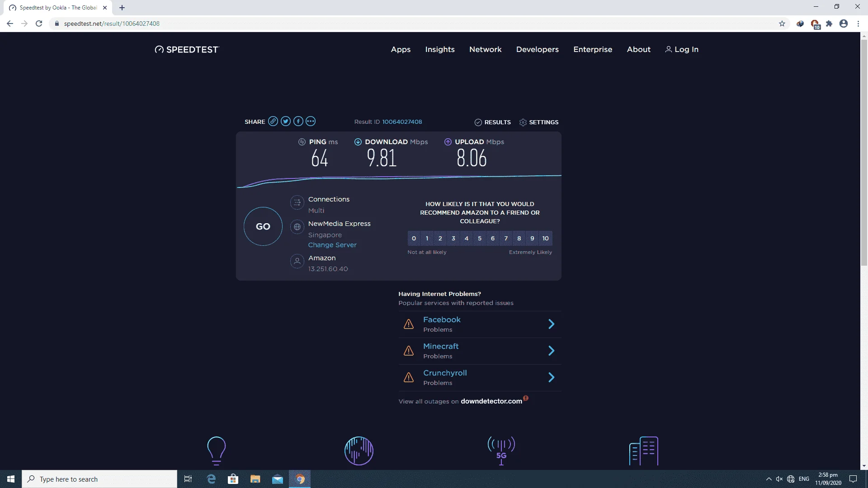Expand Minecraft problems details arrow

551,351
